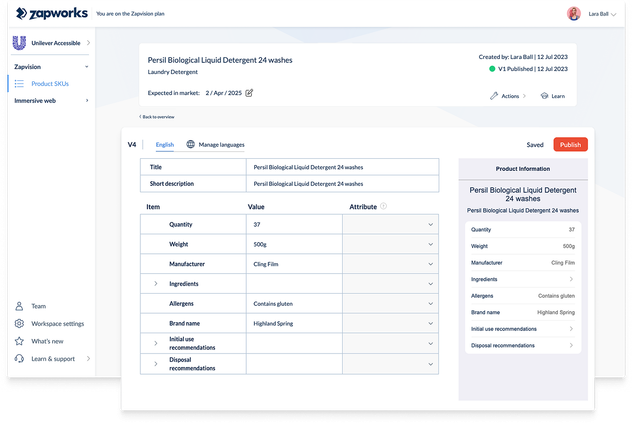Viewport: 632px width, 425px height.
Task: Expand the Ingredients row chevron
Action: (x=156, y=283)
